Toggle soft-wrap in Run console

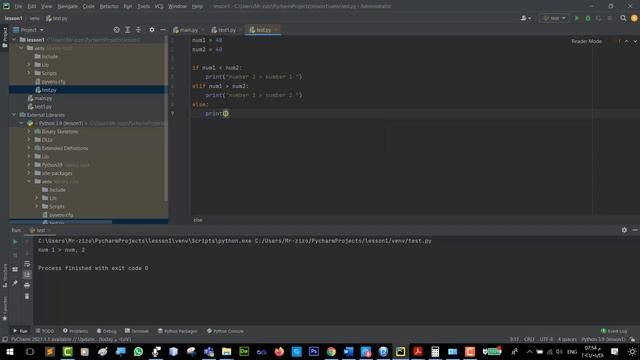click(x=27, y=264)
